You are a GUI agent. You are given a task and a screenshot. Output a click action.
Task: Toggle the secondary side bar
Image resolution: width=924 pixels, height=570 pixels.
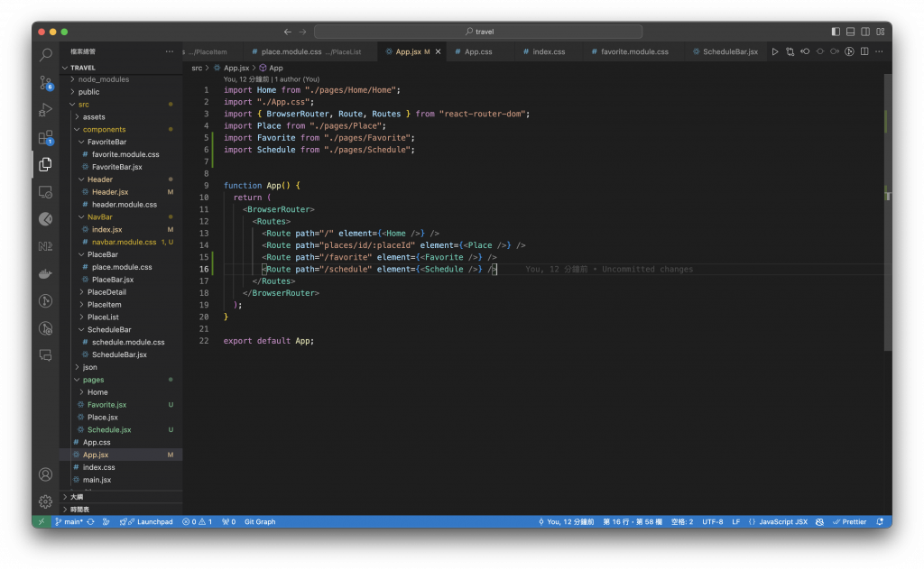[x=865, y=32]
